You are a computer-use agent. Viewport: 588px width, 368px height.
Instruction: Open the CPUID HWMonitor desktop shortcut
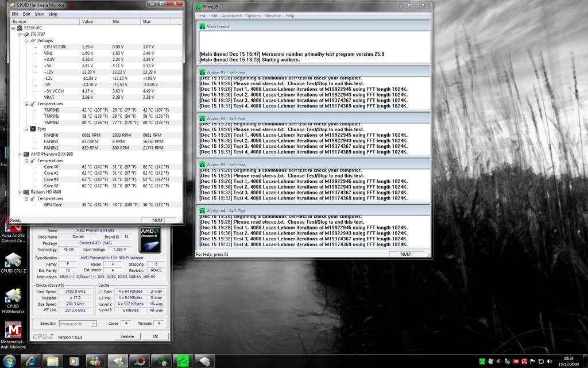click(13, 301)
